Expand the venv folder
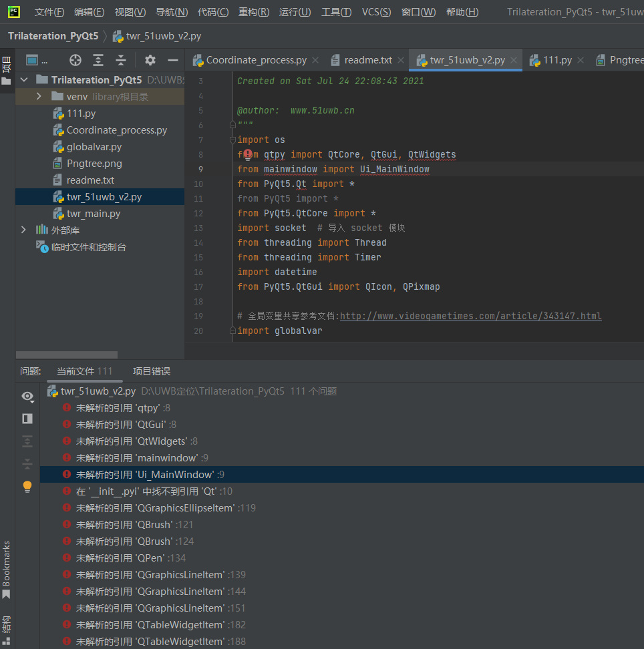This screenshot has width=644, height=649. pos(39,97)
